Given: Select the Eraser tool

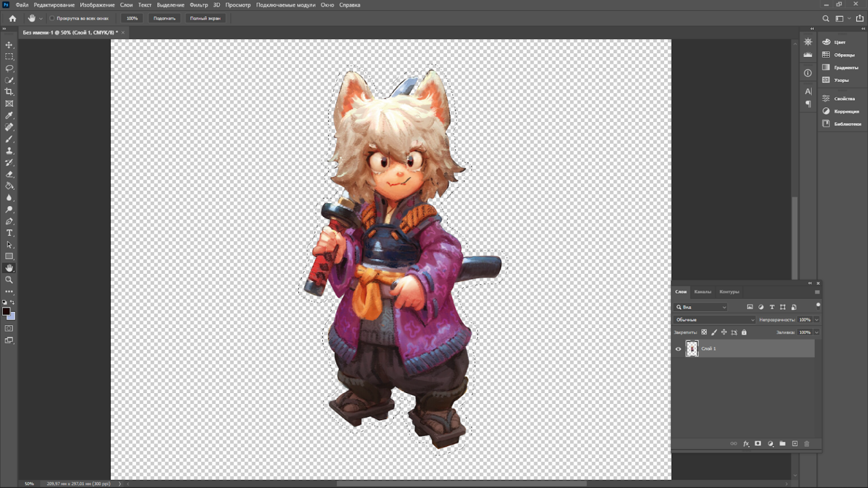Looking at the screenshot, I should pos(9,175).
